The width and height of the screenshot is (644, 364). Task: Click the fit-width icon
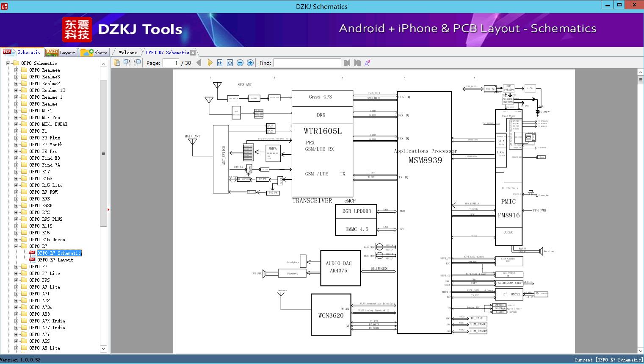(x=220, y=63)
